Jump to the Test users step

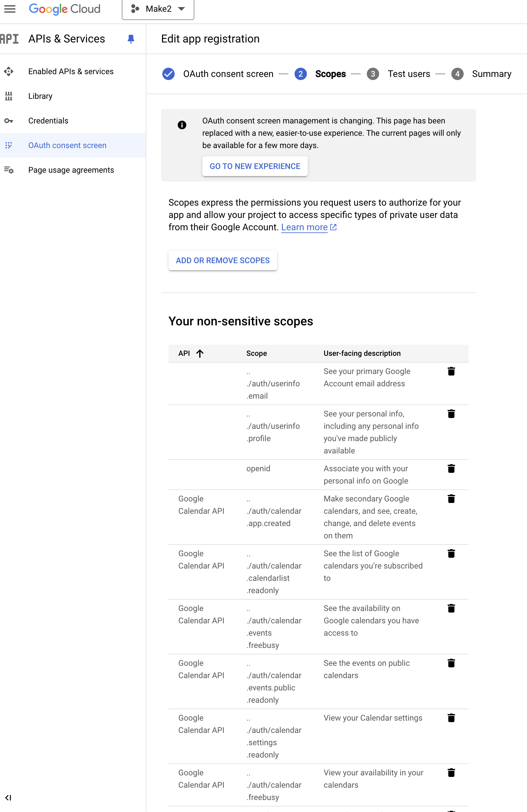click(408, 74)
